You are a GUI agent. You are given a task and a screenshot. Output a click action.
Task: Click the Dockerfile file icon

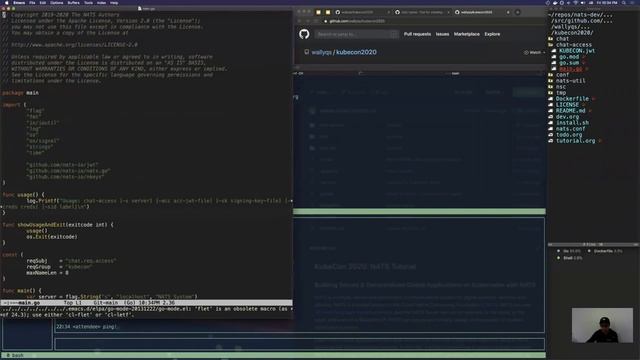point(551,99)
